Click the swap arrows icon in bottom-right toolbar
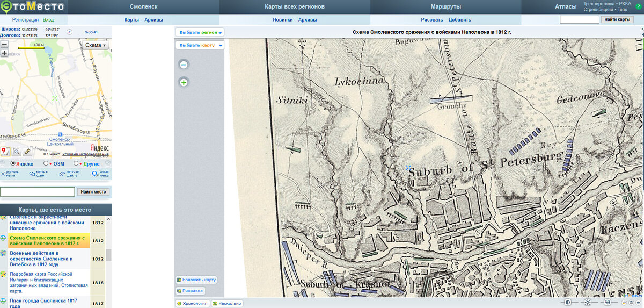The height and width of the screenshot is (308, 644). click(x=624, y=303)
